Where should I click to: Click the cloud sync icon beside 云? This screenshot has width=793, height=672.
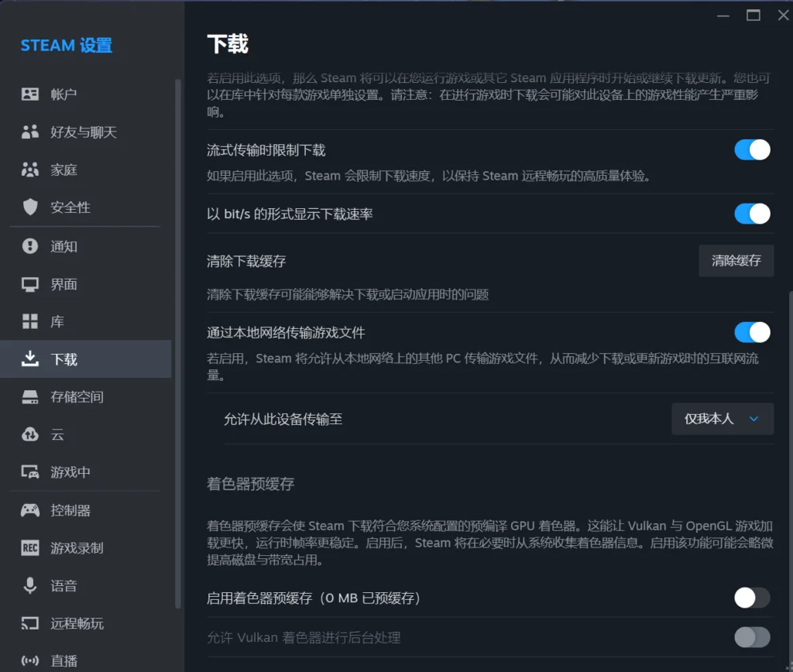[x=30, y=434]
